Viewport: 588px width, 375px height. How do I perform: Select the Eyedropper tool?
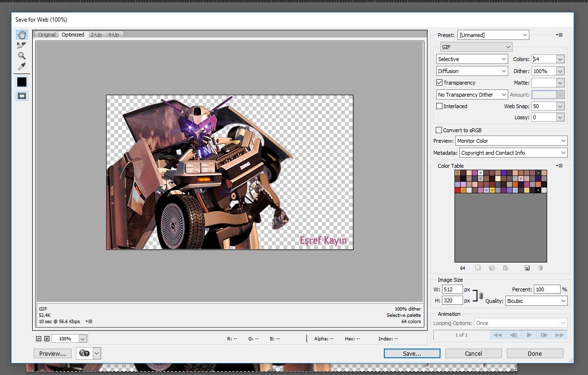[22, 66]
